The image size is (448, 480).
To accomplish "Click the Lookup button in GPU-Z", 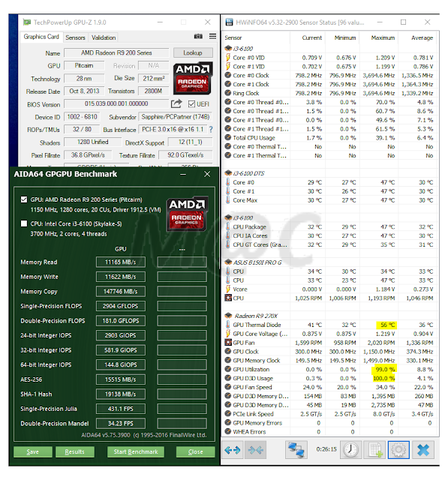I will click(x=193, y=52).
